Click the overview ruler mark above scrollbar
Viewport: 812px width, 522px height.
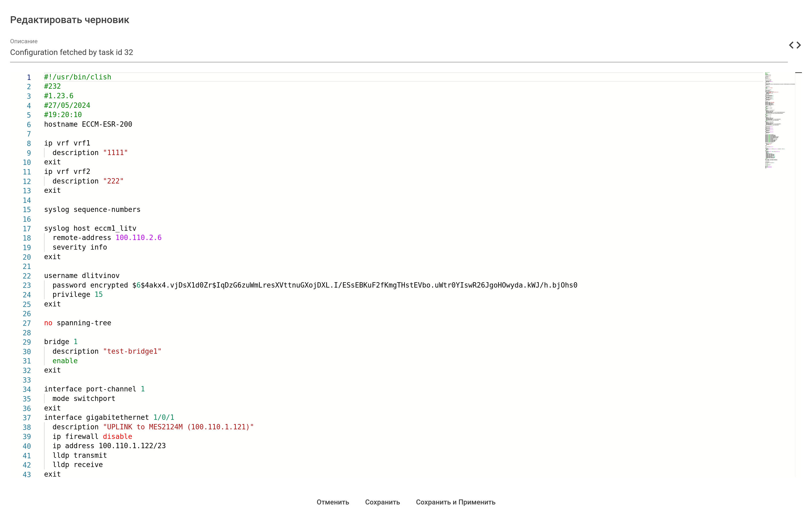pyautogui.click(x=798, y=72)
